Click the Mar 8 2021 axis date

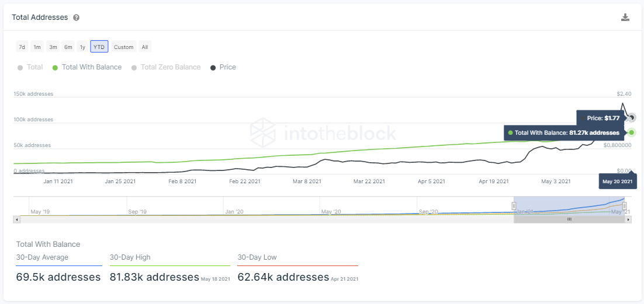pyautogui.click(x=307, y=181)
